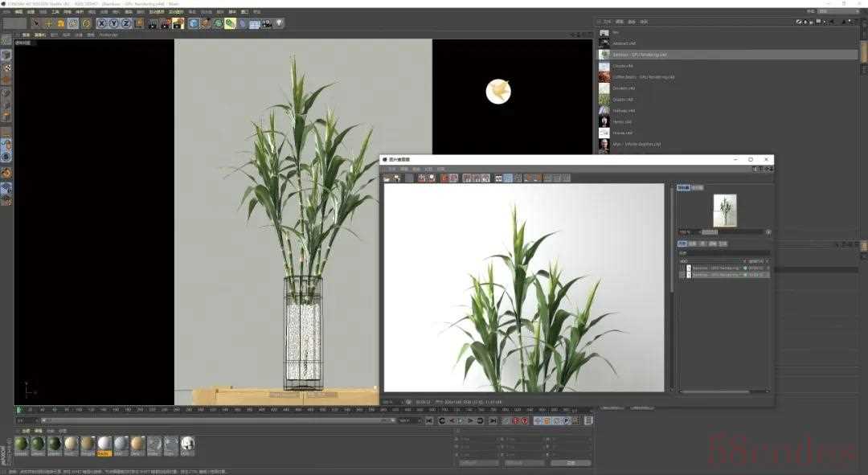Open Coffee Beans - GPU Rendering.c4d in list

coord(644,77)
